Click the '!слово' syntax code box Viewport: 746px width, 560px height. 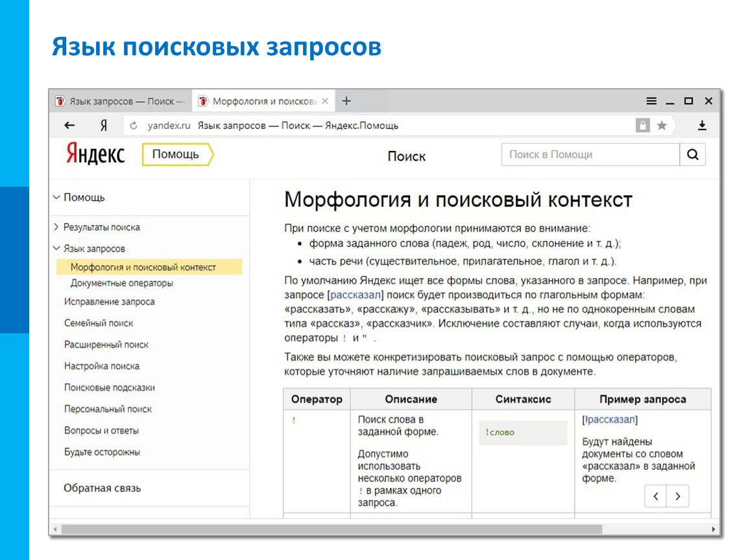523,432
